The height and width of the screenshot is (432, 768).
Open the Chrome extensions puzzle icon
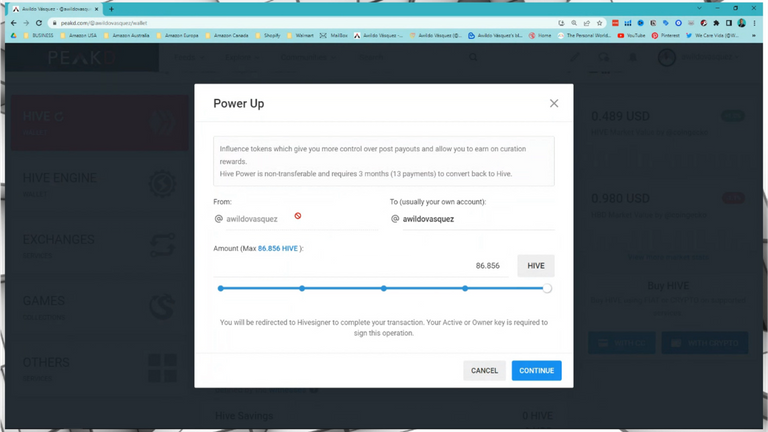pos(717,23)
